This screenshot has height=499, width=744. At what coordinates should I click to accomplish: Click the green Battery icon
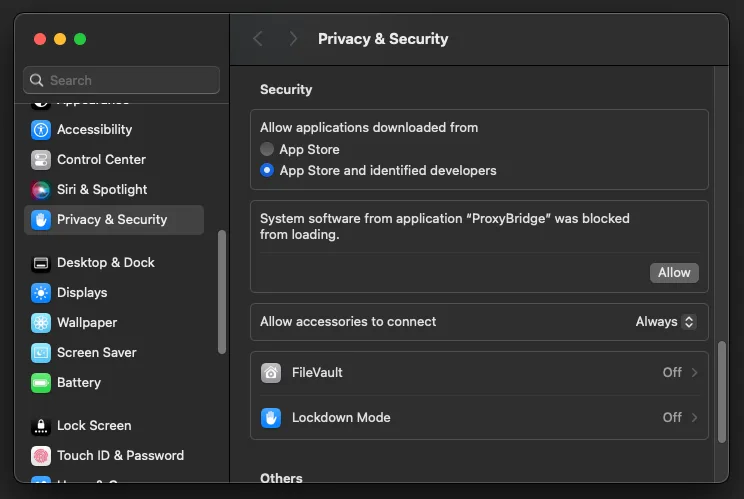pyautogui.click(x=41, y=383)
